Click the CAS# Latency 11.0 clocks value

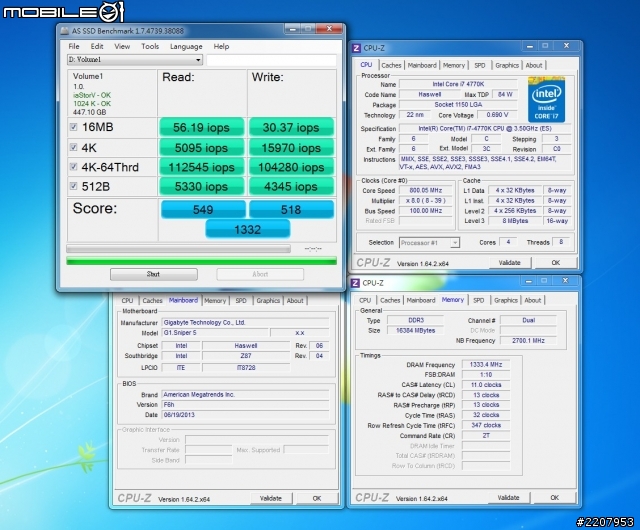(x=486, y=385)
